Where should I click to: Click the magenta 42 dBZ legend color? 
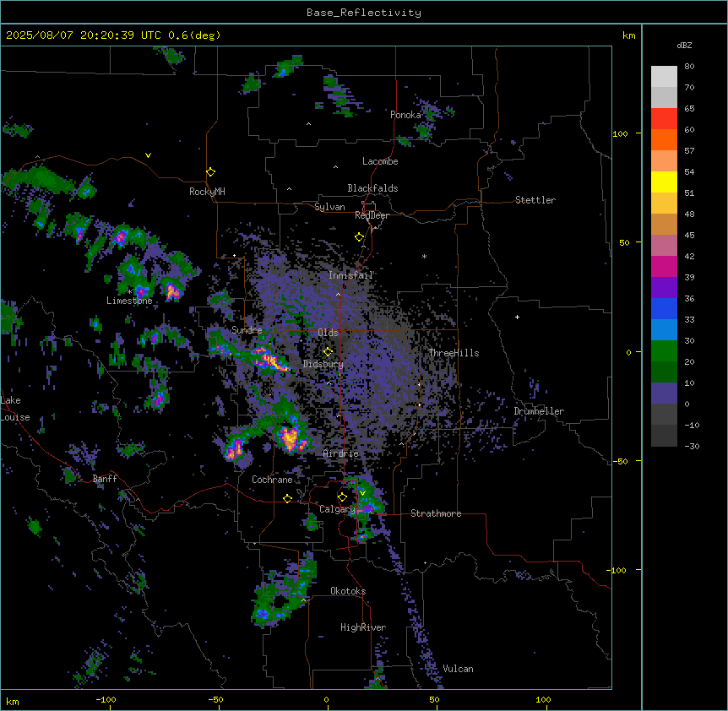click(664, 266)
